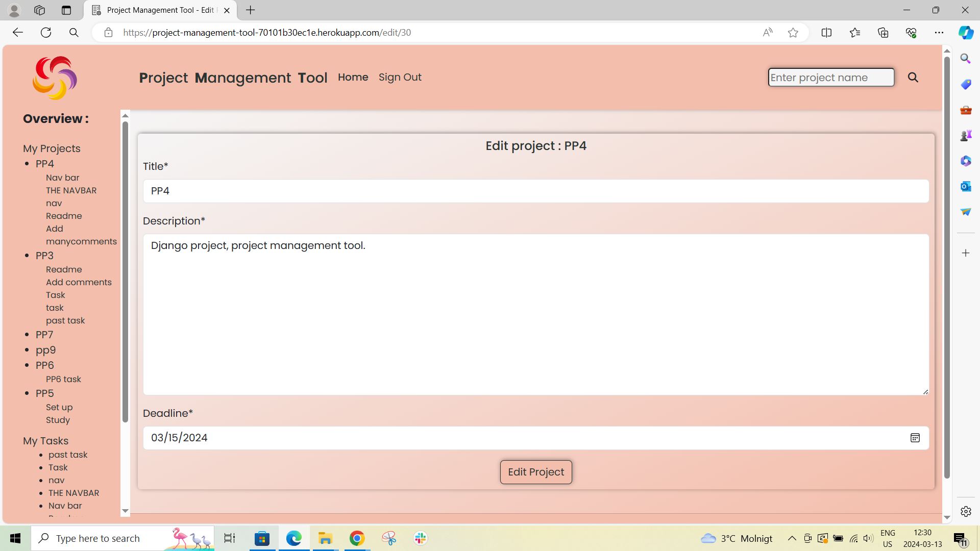Click the Enter project name search field
Viewport: 980px width, 551px height.
coord(830,77)
